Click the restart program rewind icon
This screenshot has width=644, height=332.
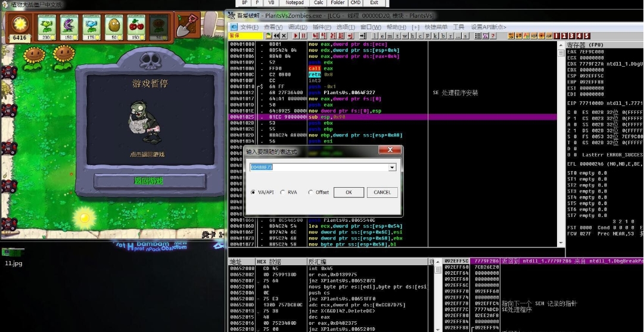point(276,36)
